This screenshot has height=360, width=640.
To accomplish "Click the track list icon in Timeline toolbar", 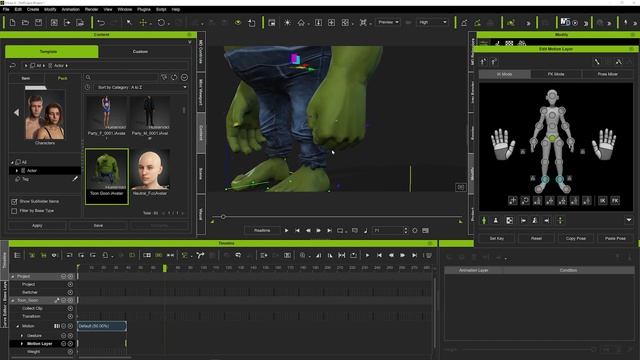I will 17,255.
